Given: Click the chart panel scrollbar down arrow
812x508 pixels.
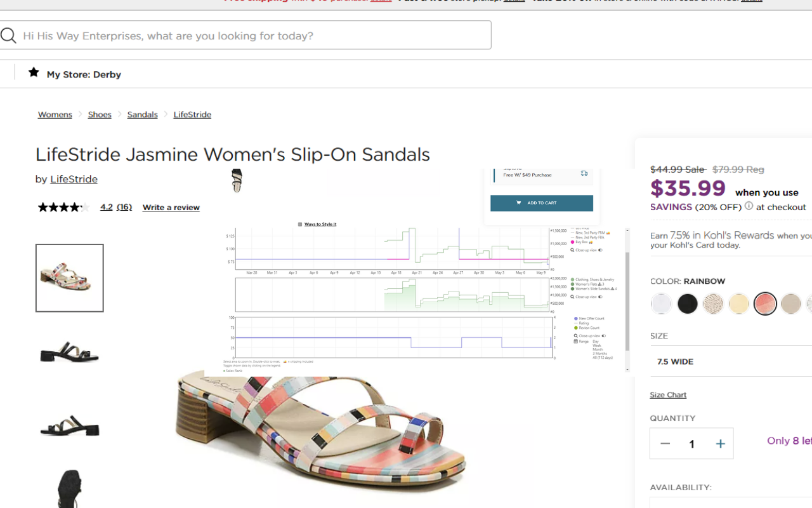Looking at the screenshot, I should [627, 369].
